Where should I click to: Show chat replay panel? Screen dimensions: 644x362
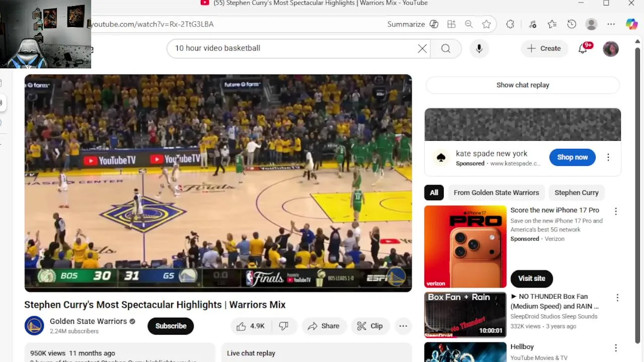[523, 85]
